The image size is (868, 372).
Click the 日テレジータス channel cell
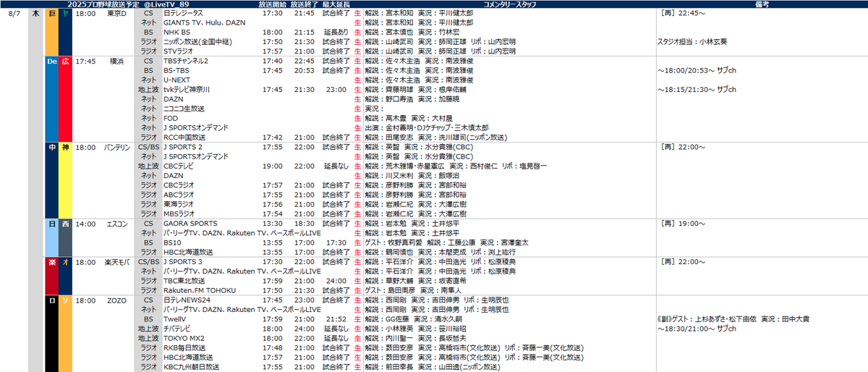tap(184, 13)
